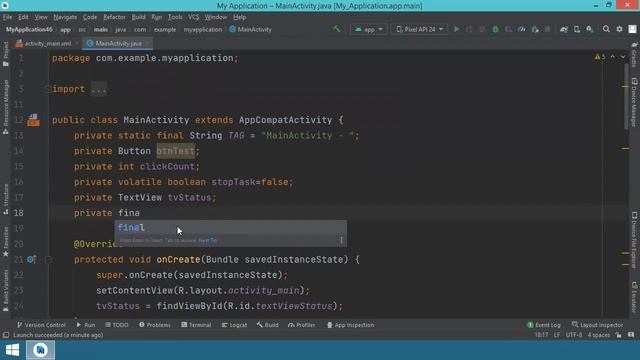Screen dimensions: 640x360
Task: Open the Event Log panel
Action: 544,325
